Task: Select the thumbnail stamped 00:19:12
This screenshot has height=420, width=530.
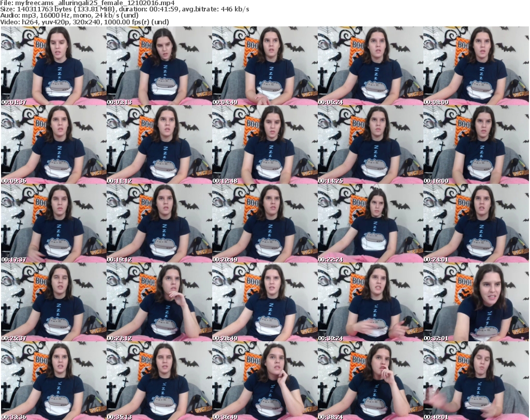Action: point(159,224)
